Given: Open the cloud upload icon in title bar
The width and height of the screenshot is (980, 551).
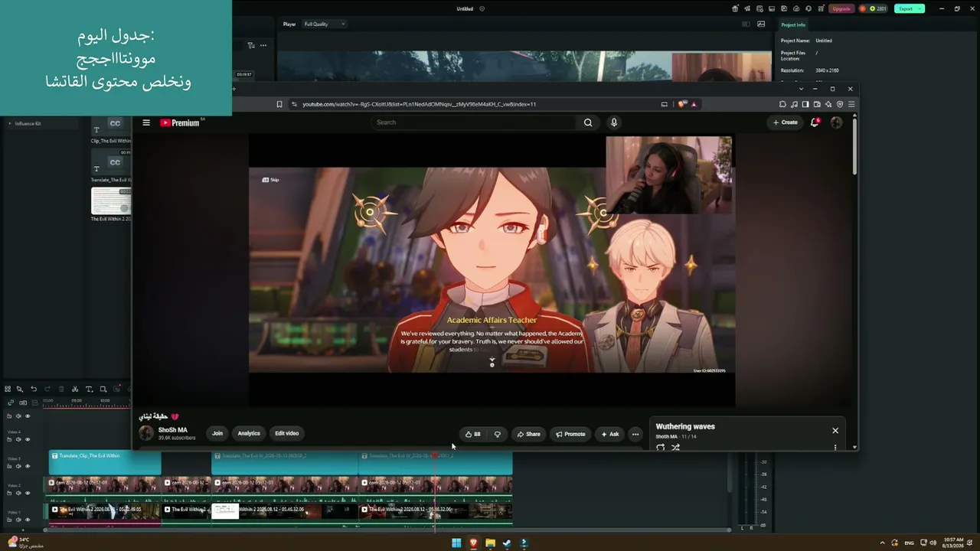Looking at the screenshot, I should point(797,8).
